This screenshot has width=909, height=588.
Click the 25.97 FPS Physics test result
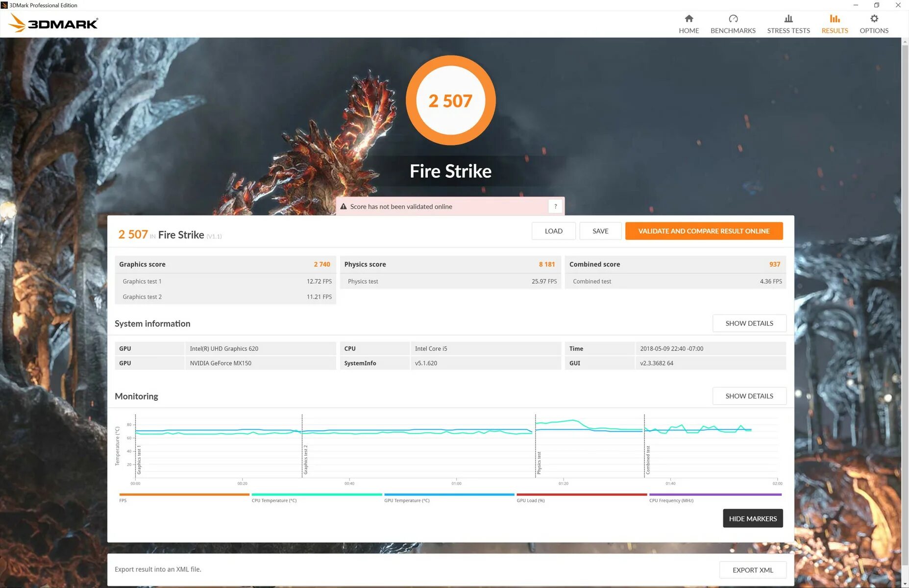544,281
